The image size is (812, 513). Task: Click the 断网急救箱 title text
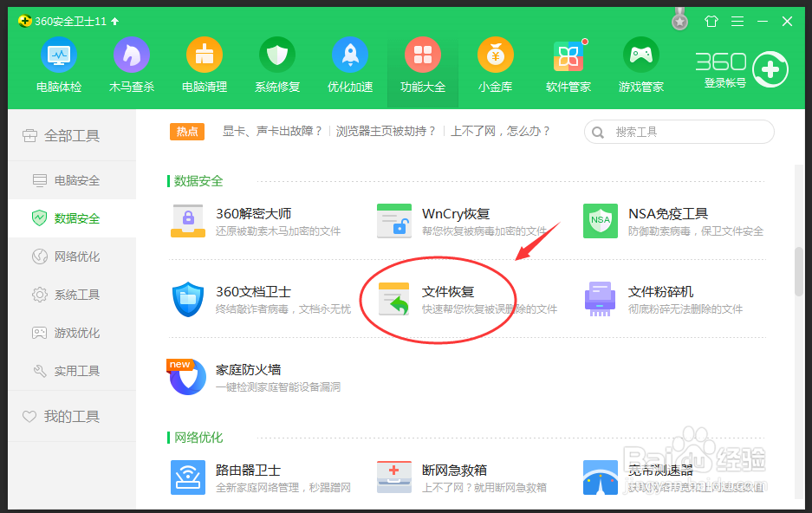point(454,470)
